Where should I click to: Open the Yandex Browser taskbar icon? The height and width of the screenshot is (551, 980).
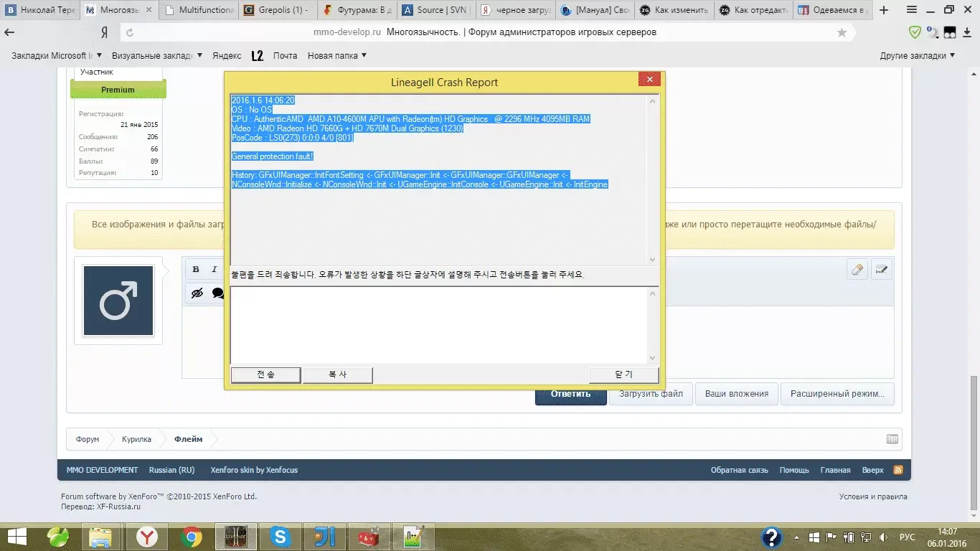point(148,536)
